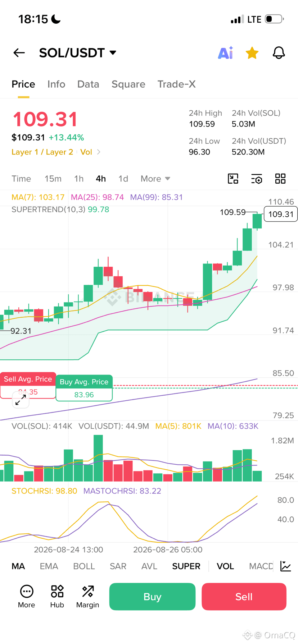Tap the MA(7): 103.17 legend text
This screenshot has width=298, height=644.
coord(38,197)
